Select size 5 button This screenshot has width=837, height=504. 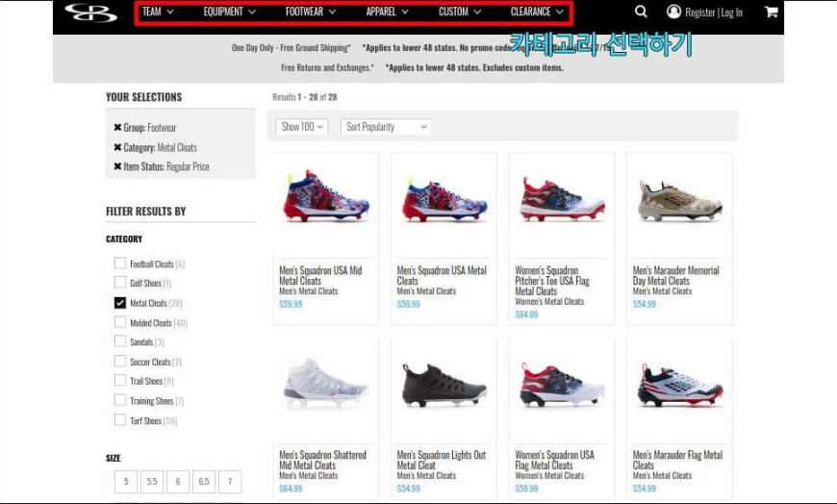[x=126, y=482]
